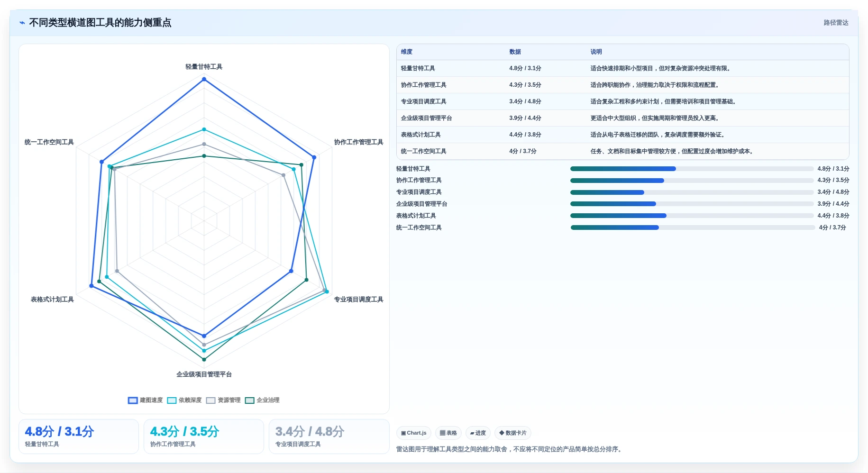
Task: Click the 表格式计划工具 radar axis label
Action: click(x=52, y=300)
